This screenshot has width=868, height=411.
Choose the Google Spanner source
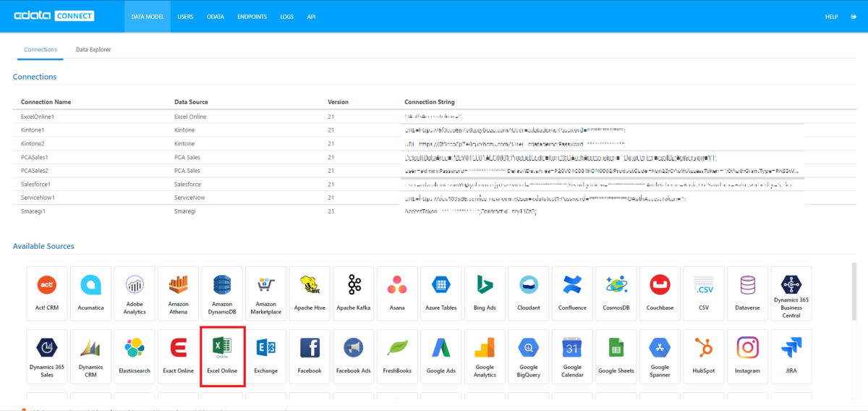(x=660, y=357)
